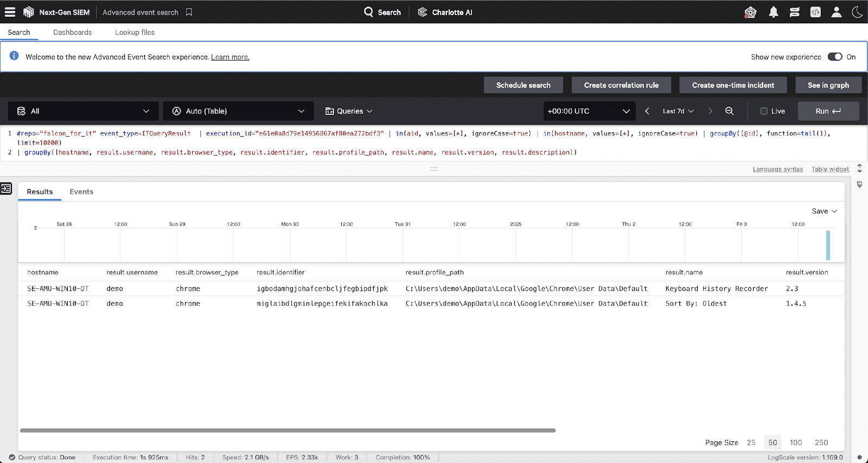Click the pin icon right of results
The image size is (868, 463).
(x=859, y=184)
